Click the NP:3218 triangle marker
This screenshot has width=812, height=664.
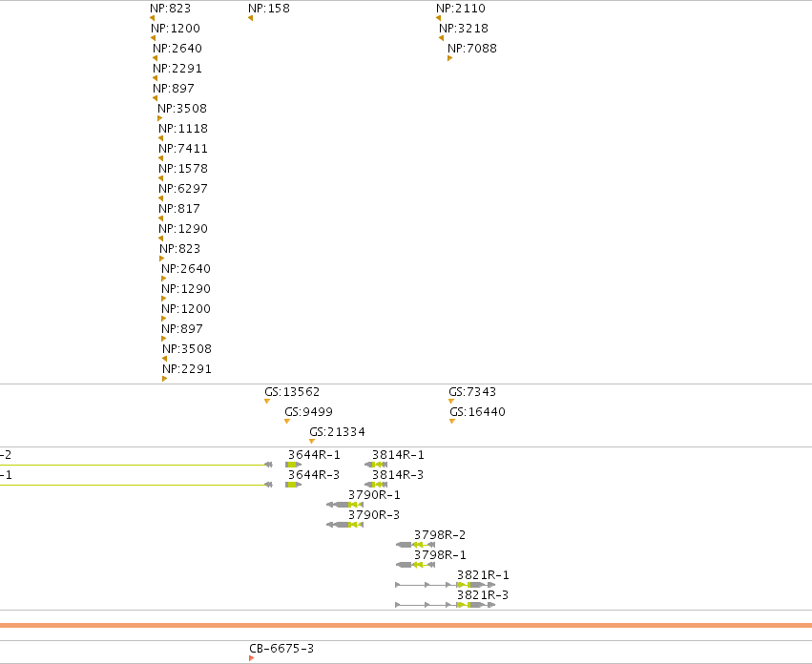(441, 38)
